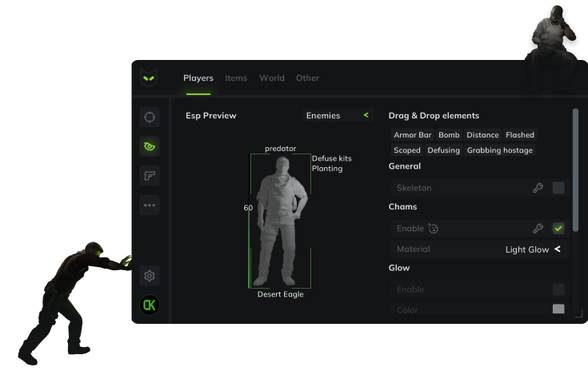Open the aimbot crosshair sidebar section

pyautogui.click(x=150, y=118)
